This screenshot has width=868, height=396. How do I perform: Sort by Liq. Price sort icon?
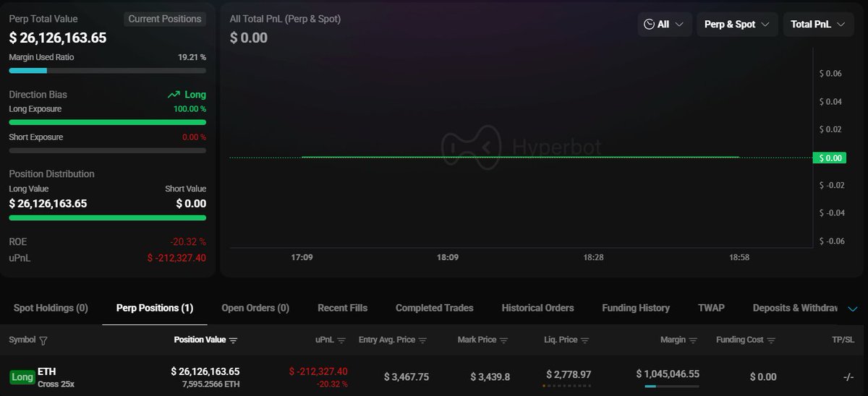click(x=584, y=340)
